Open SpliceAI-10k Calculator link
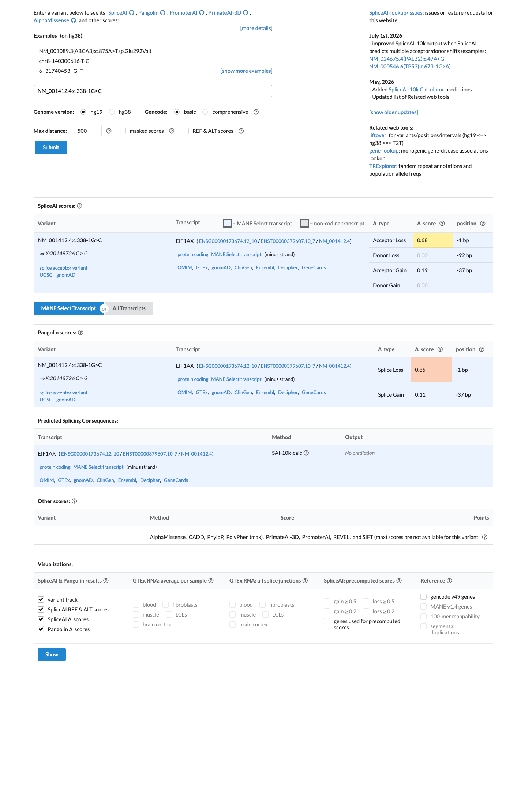 pyautogui.click(x=416, y=90)
